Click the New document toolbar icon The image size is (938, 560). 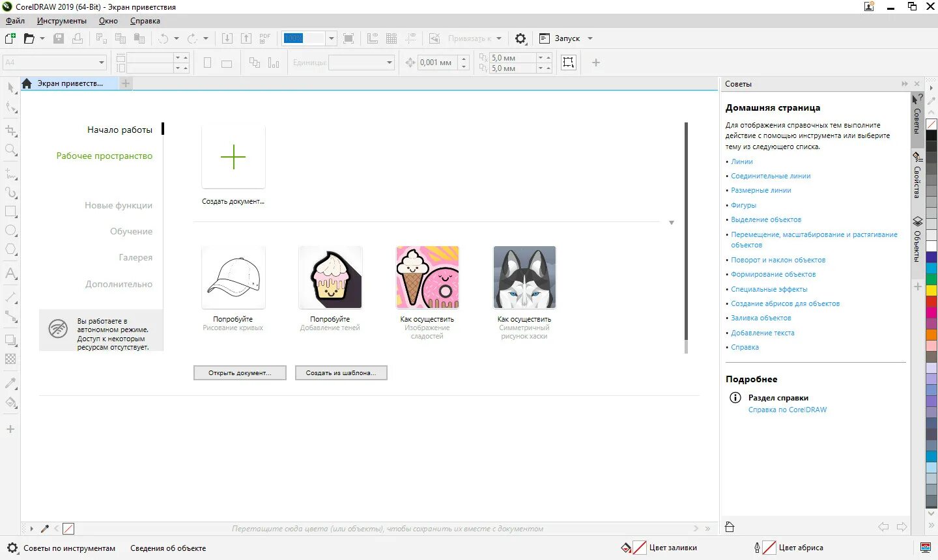[x=10, y=38]
